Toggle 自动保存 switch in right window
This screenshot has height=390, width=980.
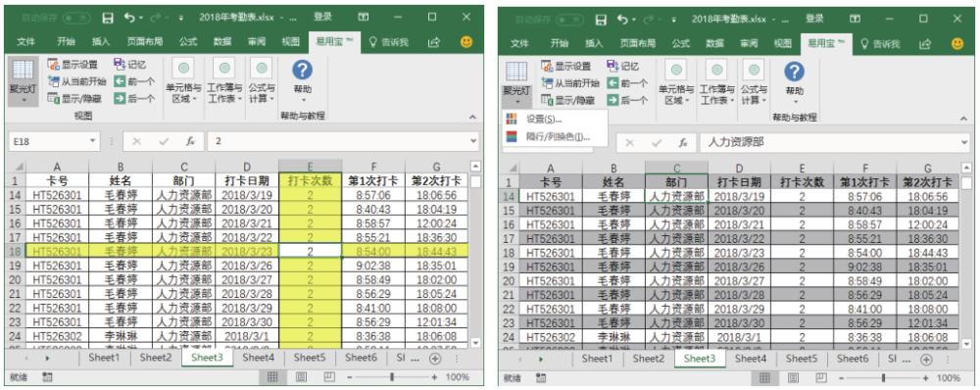tap(569, 20)
